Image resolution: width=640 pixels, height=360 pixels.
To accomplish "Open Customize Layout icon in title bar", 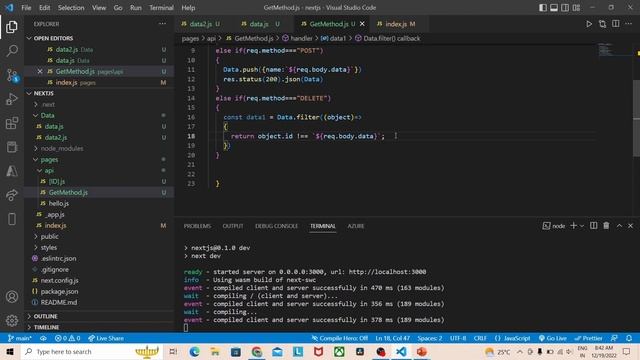I will 576,8.
